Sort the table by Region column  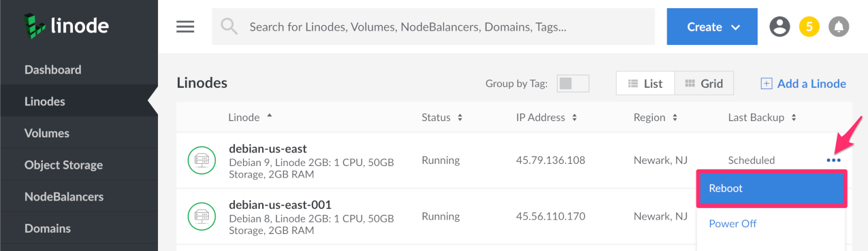coord(655,117)
